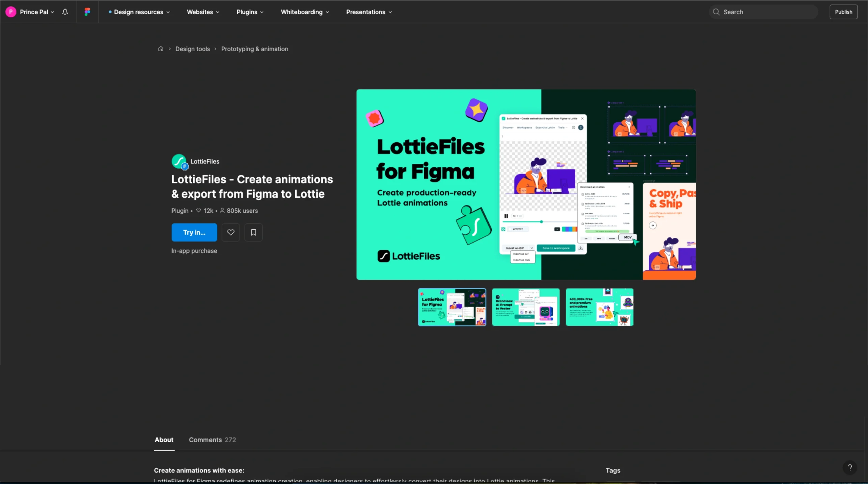Viewport: 868px width, 484px height.
Task: Expand the Presentations menu
Action: [369, 12]
